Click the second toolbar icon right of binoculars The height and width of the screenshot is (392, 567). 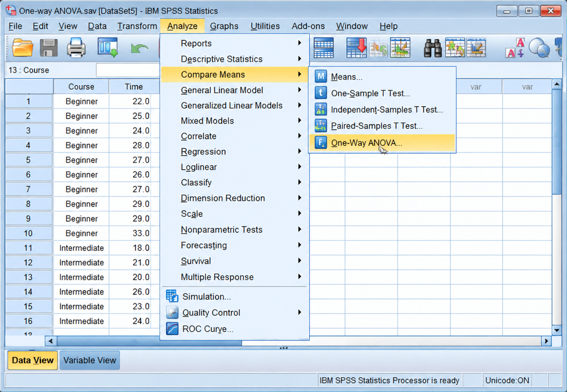(x=476, y=48)
